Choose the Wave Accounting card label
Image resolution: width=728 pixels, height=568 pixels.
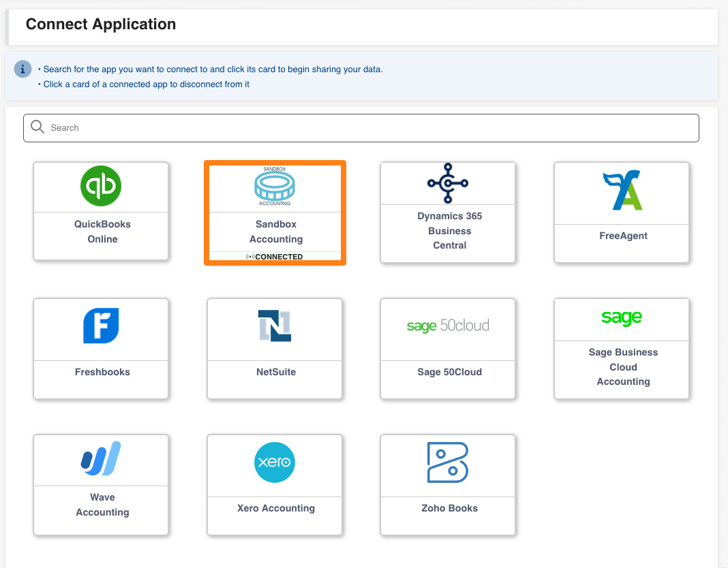tap(103, 505)
